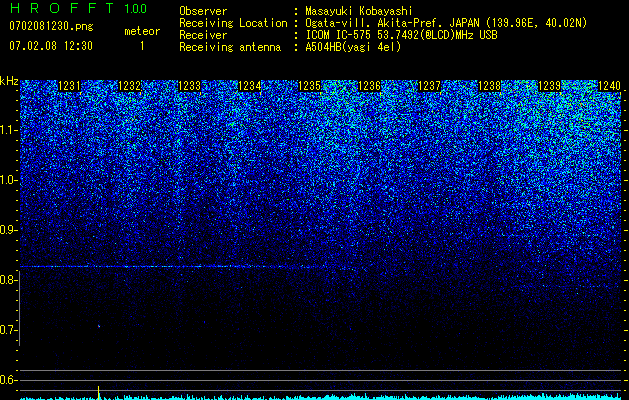The height and width of the screenshot is (400, 629).
Task: Click the 'meteor' count label
Action: 142,31
